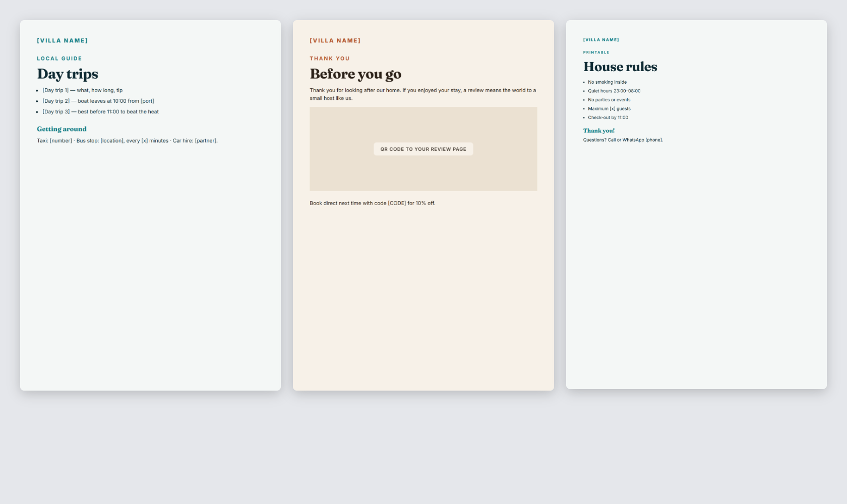
Task: Click the '[Day trip 2]' boat departure line
Action: click(x=98, y=101)
